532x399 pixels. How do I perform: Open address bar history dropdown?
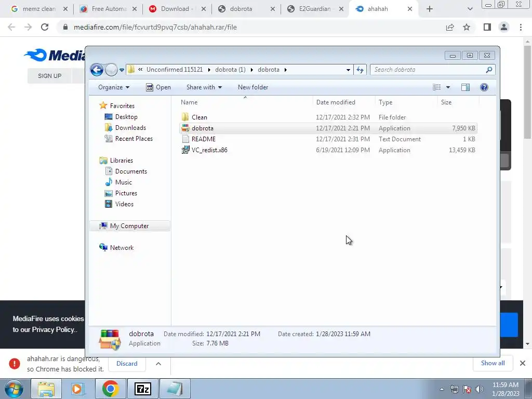coord(348,70)
